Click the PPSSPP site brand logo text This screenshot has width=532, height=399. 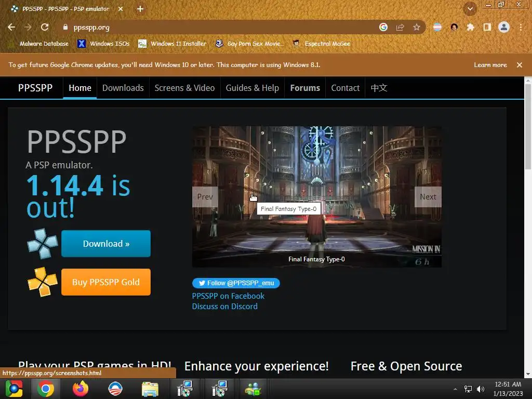pos(35,88)
